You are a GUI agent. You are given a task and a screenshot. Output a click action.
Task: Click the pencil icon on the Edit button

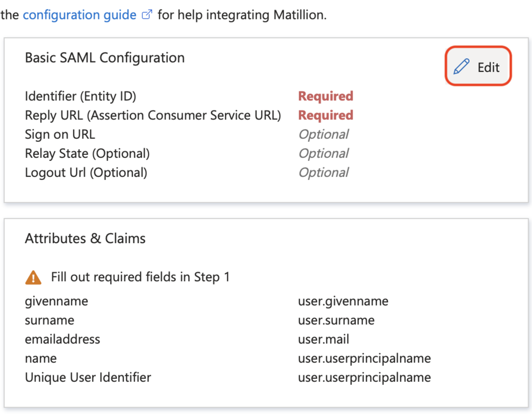[x=462, y=66]
